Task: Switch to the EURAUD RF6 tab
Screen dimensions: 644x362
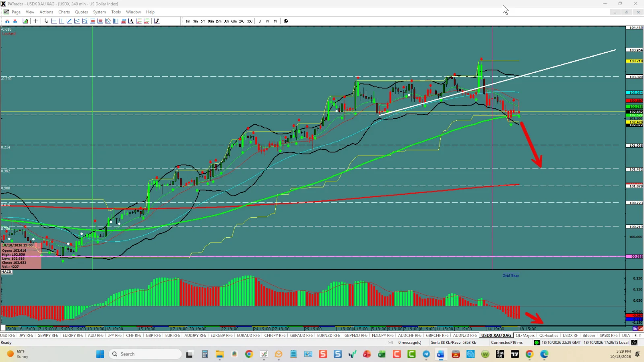Action: tap(248, 335)
